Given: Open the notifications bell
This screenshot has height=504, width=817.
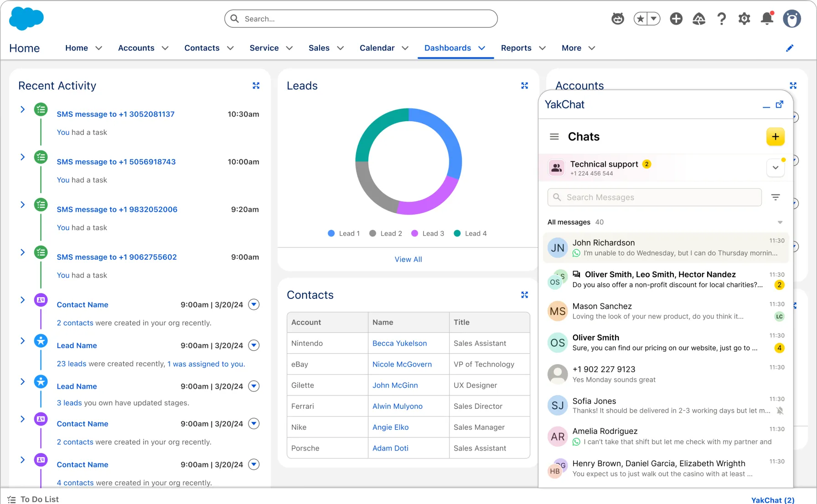Looking at the screenshot, I should [x=767, y=18].
